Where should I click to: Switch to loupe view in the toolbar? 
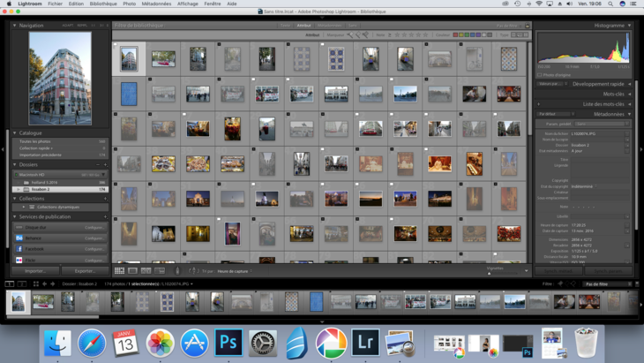click(132, 271)
